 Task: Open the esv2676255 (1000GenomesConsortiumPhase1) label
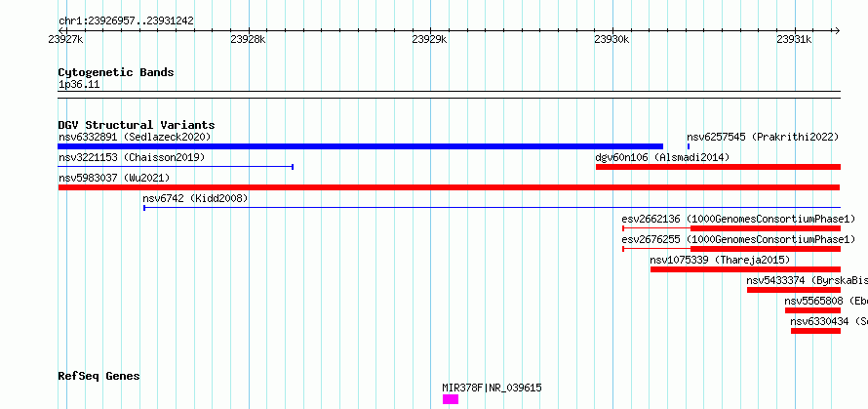pyautogui.click(x=738, y=239)
